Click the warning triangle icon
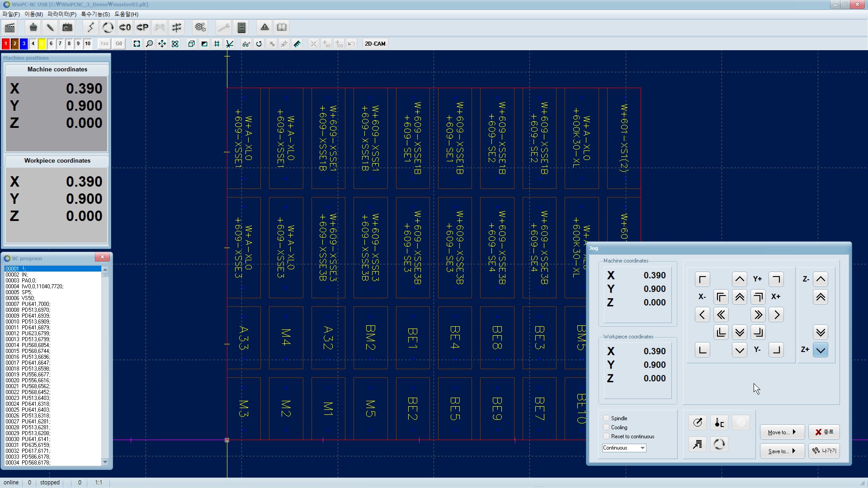This screenshot has height=488, width=868. pyautogui.click(x=265, y=28)
